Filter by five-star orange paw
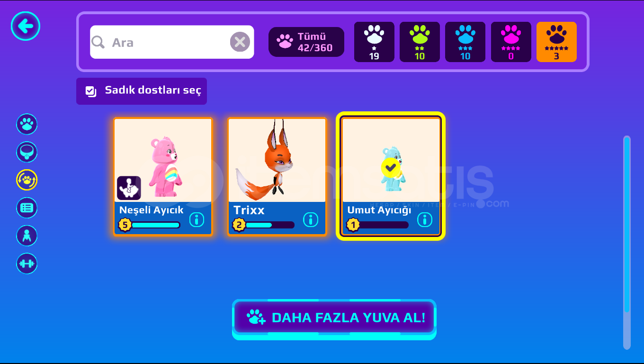This screenshot has height=364, width=644. pyautogui.click(x=556, y=42)
